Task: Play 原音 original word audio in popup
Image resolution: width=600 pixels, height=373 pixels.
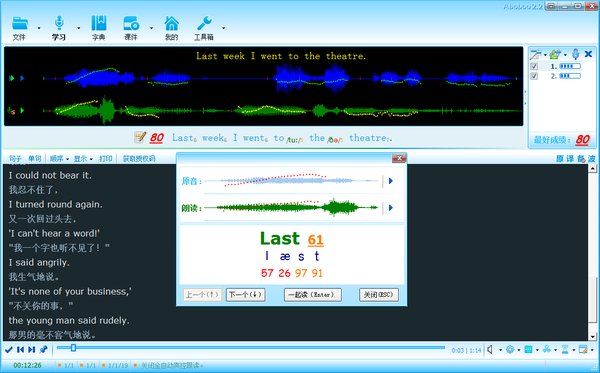Action: [x=391, y=181]
